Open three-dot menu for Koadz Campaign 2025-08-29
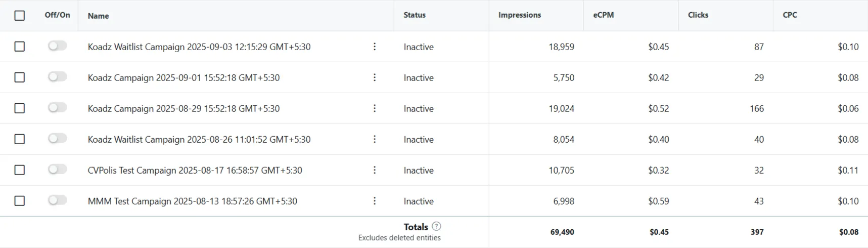Screen dimensions: 868x248 375,108
